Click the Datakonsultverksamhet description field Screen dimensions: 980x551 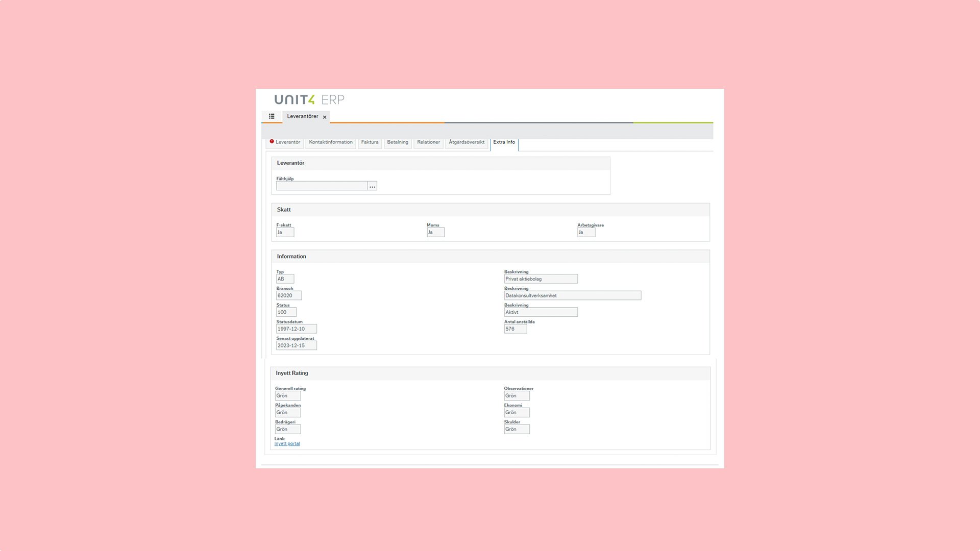(572, 295)
